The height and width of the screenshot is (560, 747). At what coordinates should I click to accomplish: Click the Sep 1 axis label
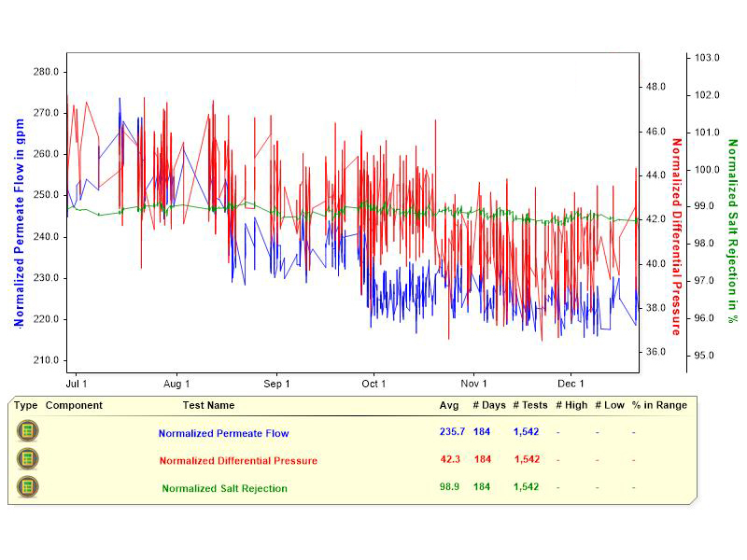[x=276, y=384]
